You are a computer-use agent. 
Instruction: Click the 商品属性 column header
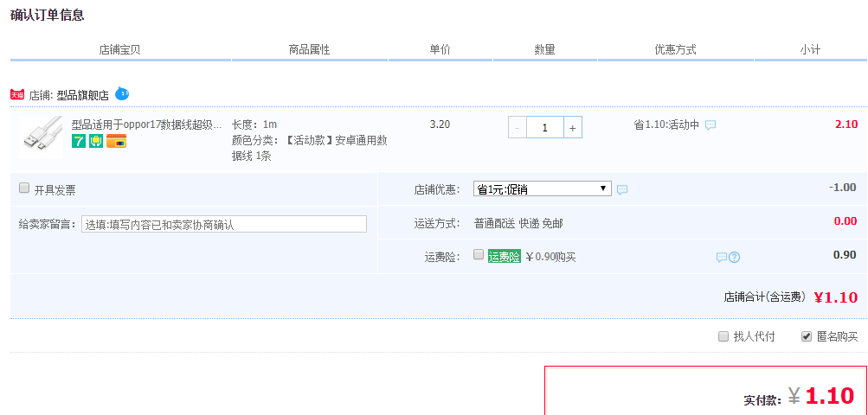click(310, 50)
